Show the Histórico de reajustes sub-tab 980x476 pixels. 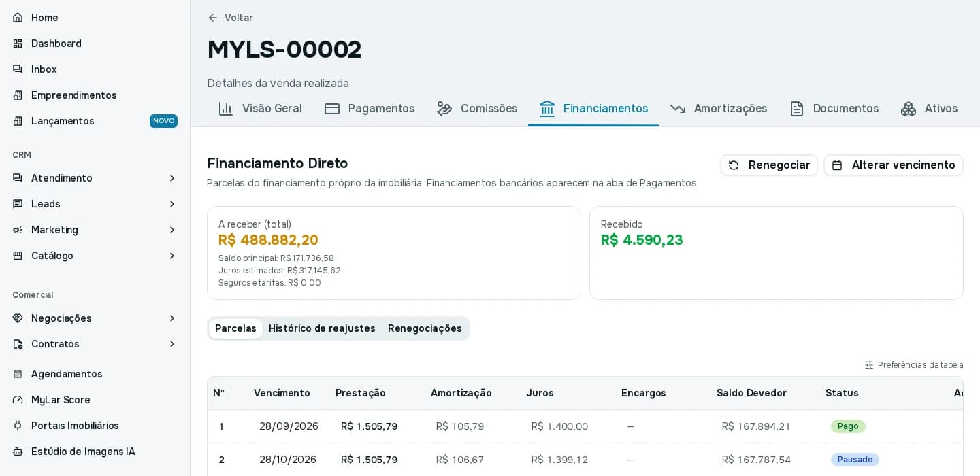click(322, 328)
